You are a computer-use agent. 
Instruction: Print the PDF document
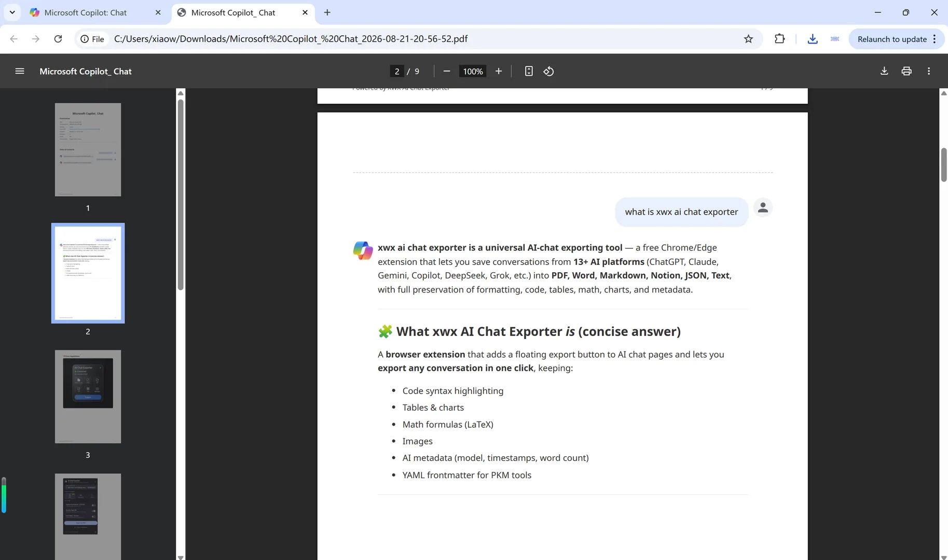point(906,71)
